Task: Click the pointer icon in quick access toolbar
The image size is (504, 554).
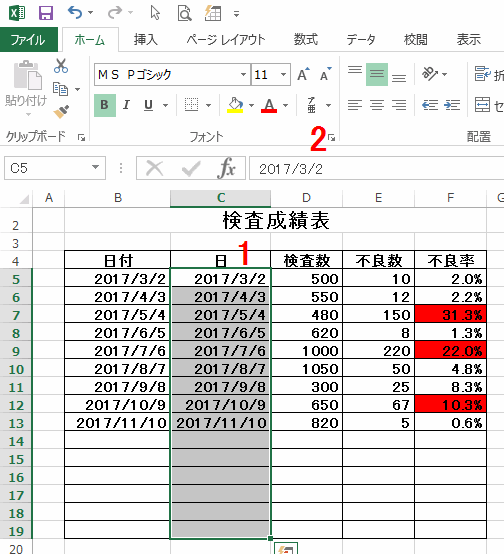Action: (155, 13)
